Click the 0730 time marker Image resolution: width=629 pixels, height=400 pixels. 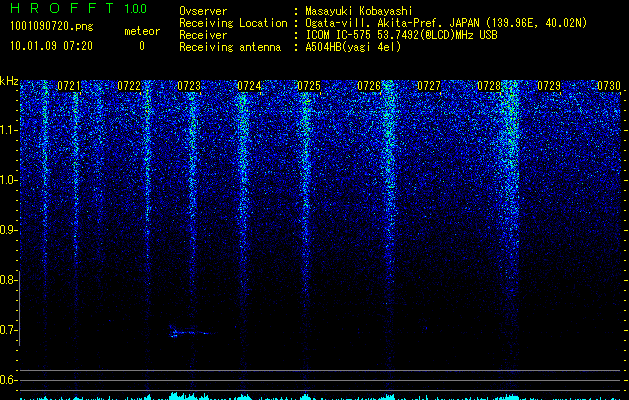tap(609, 86)
